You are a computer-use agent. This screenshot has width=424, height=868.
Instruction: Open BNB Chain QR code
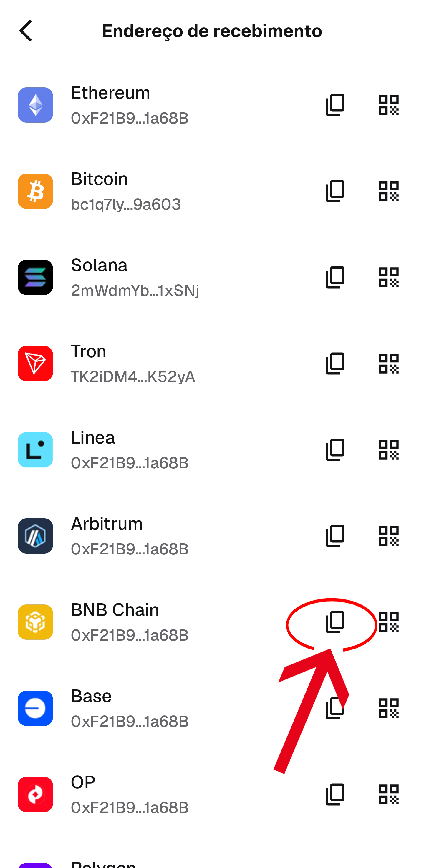click(388, 622)
